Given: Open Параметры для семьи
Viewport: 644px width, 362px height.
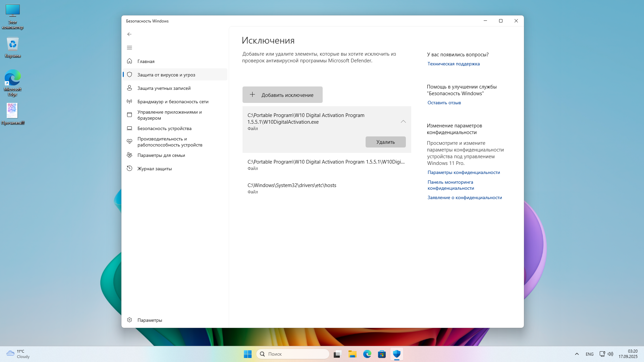Looking at the screenshot, I should click(x=175, y=155).
